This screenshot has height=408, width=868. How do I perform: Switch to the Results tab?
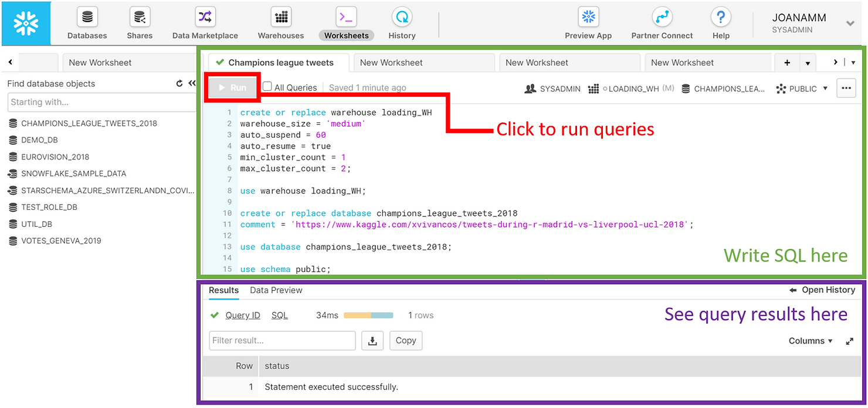pos(223,290)
